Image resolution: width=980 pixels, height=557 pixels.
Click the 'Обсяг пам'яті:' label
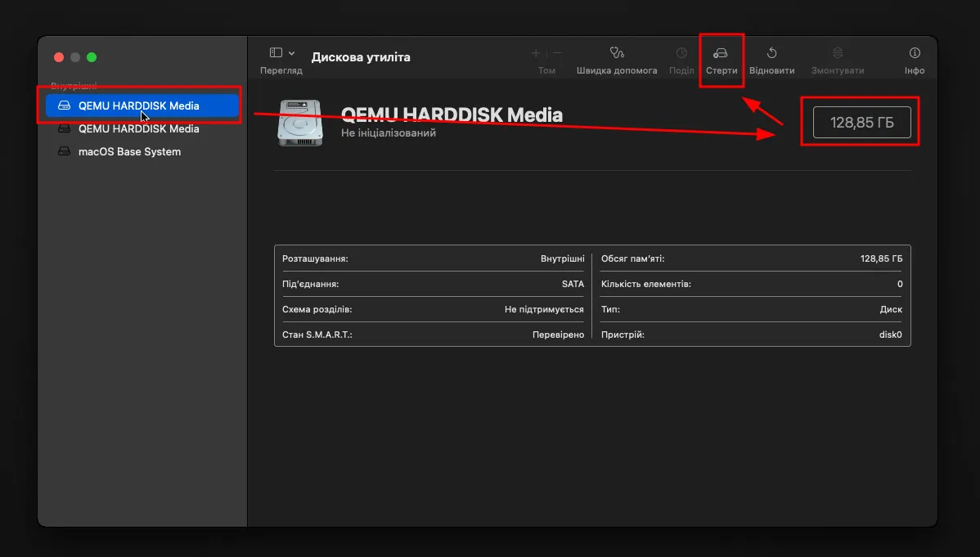tap(632, 258)
